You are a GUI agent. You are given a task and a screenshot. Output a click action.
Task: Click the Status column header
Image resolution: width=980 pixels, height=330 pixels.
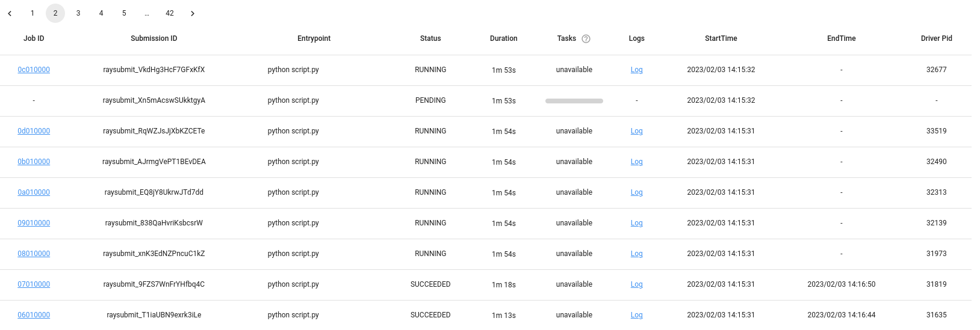[430, 38]
